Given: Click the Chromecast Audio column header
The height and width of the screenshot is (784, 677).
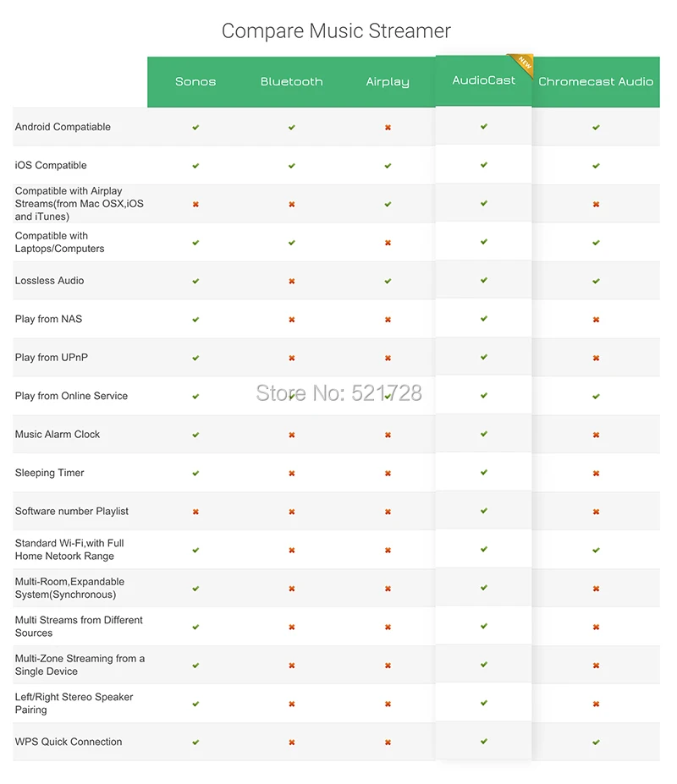Looking at the screenshot, I should [596, 81].
